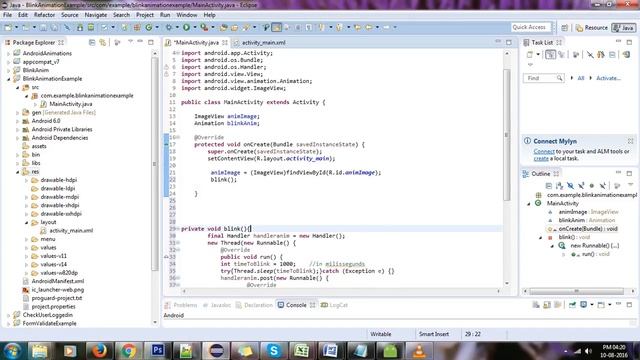The image size is (640, 360).
Task: Click the green New Java Class icon
Action: (x=149, y=27)
